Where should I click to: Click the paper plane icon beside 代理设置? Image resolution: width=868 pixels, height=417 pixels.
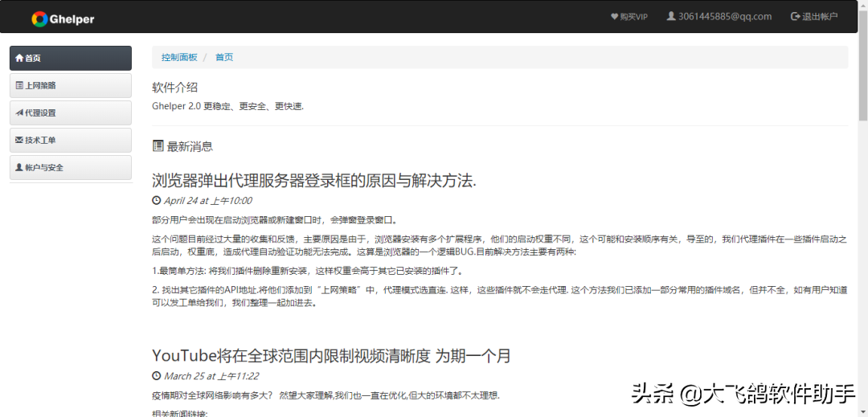point(19,112)
